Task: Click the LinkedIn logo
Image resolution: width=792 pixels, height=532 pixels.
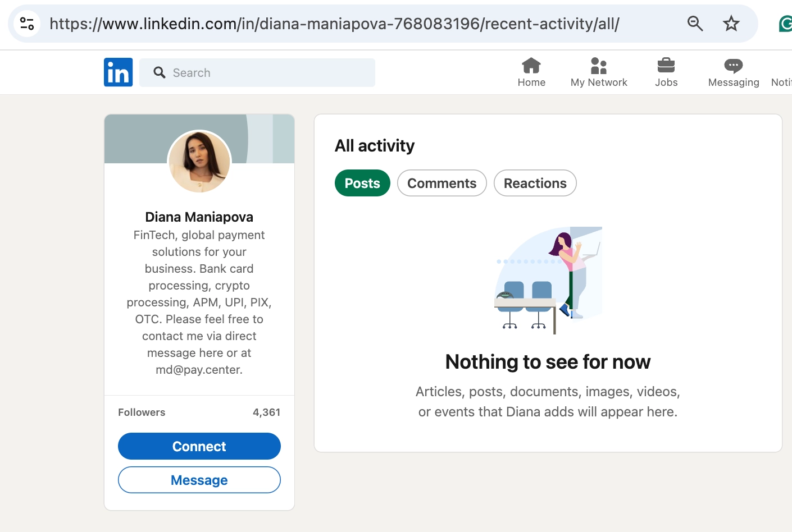Action: [x=118, y=72]
